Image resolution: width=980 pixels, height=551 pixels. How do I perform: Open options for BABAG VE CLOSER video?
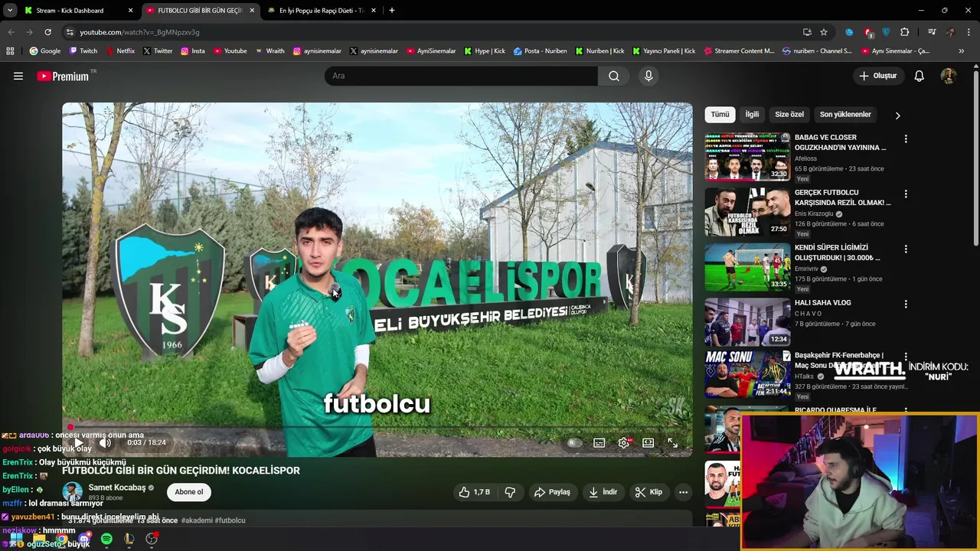(906, 139)
